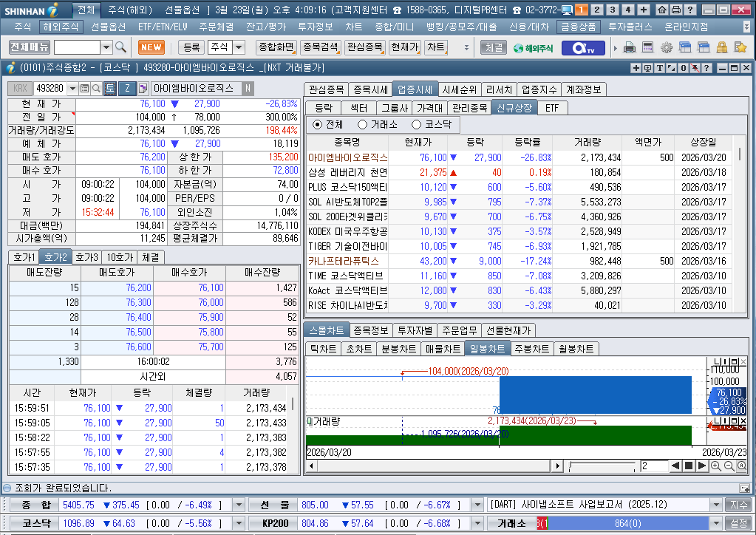Zoom out the chart with magnifier minus
Screen dimensions: 756x535
729,466
